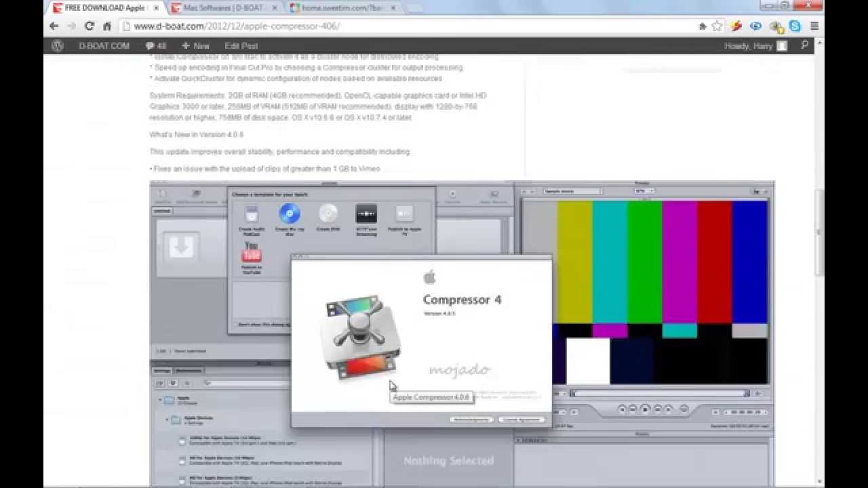Expand the Apple settings group triangle

pyautogui.click(x=161, y=400)
